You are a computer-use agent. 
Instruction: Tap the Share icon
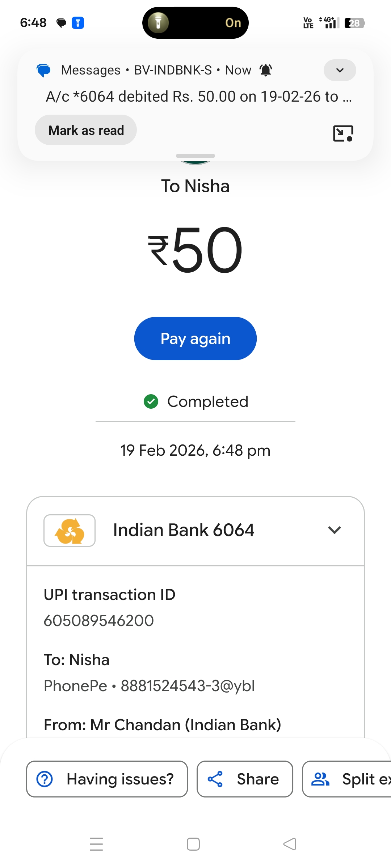tap(215, 779)
